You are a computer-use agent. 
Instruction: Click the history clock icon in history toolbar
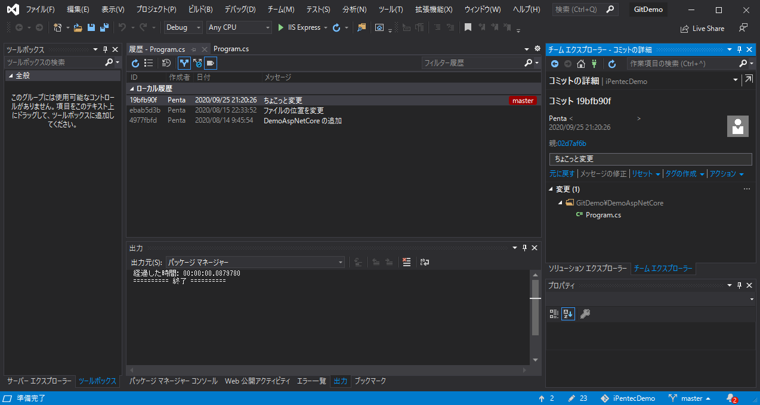[x=166, y=63]
